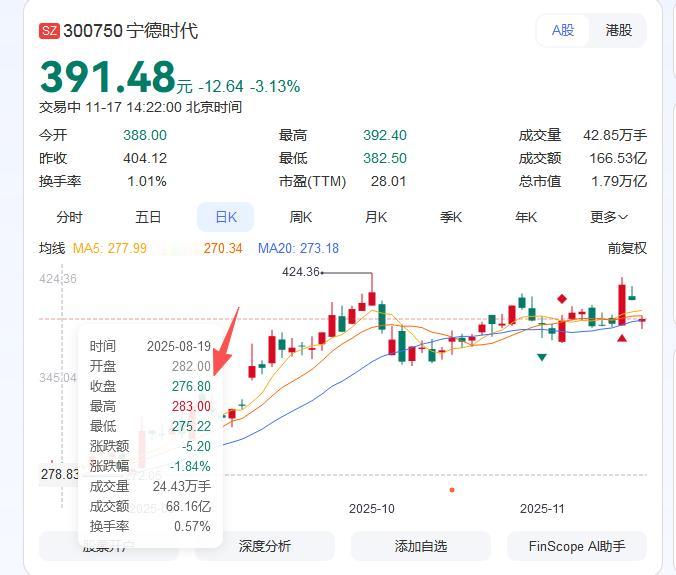
Task: Click the red SZ market badge
Action: pyautogui.click(x=49, y=31)
